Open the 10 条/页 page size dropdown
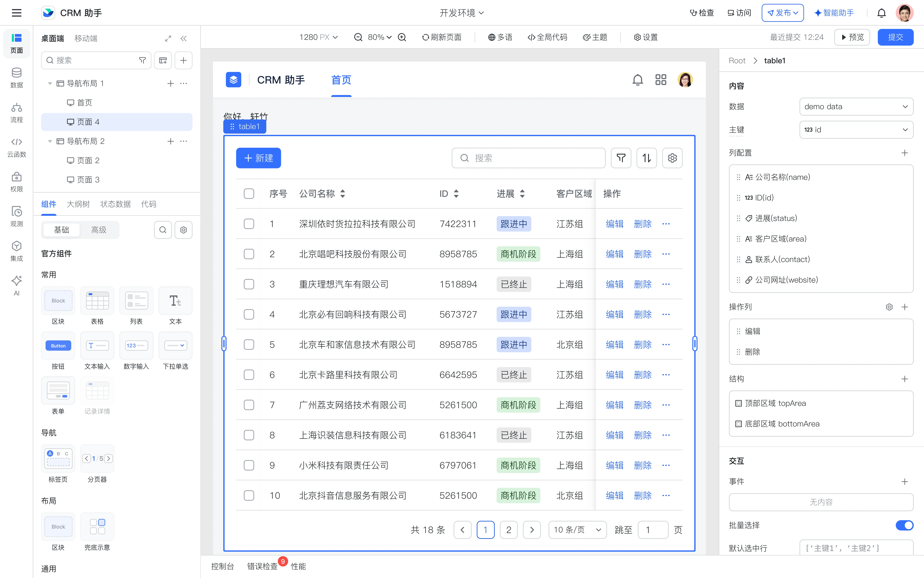 [577, 530]
